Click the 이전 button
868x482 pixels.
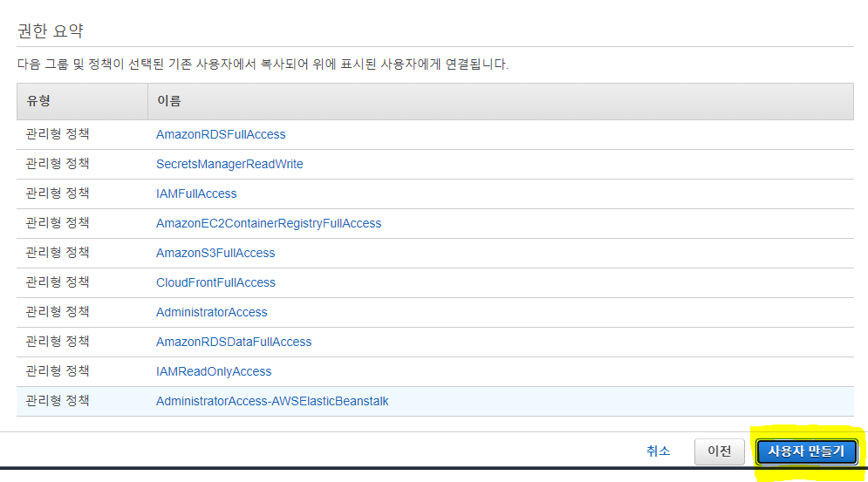pos(720,451)
